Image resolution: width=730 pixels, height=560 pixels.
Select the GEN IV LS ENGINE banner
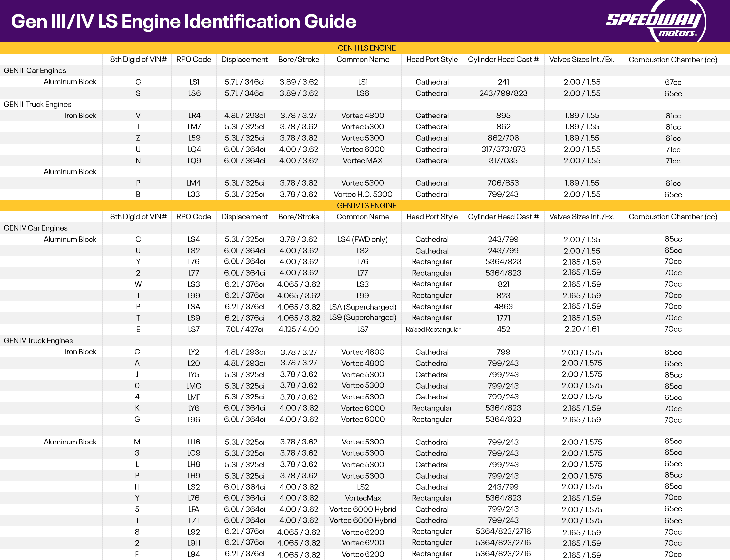click(x=366, y=206)
